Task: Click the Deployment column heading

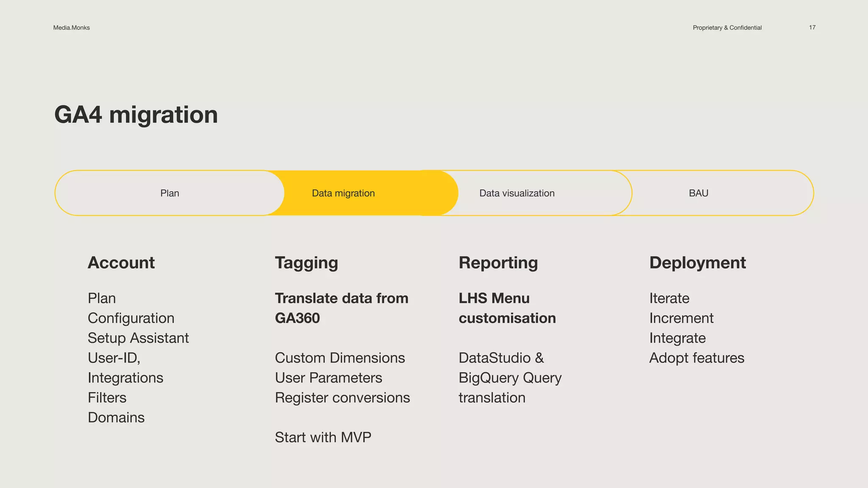Action: pos(697,263)
